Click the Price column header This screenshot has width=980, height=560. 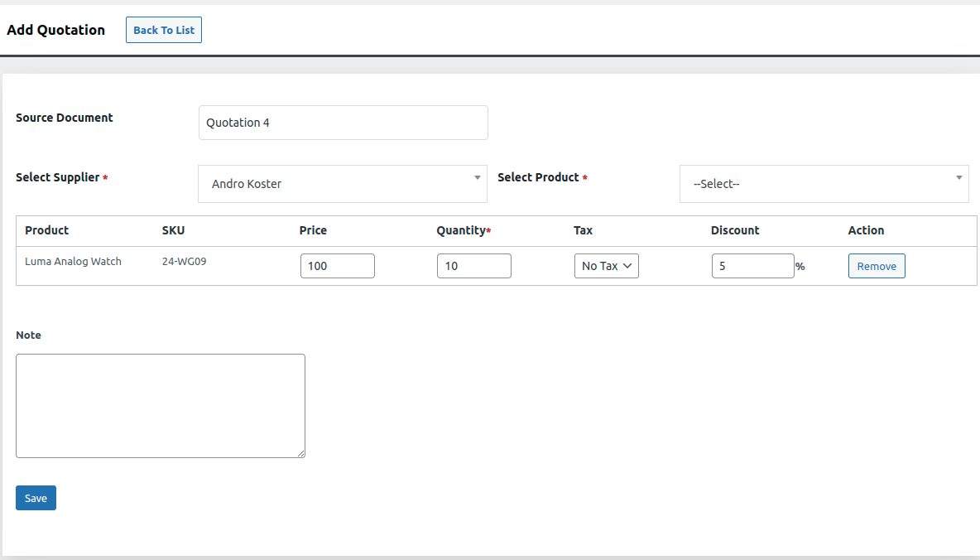coord(313,230)
